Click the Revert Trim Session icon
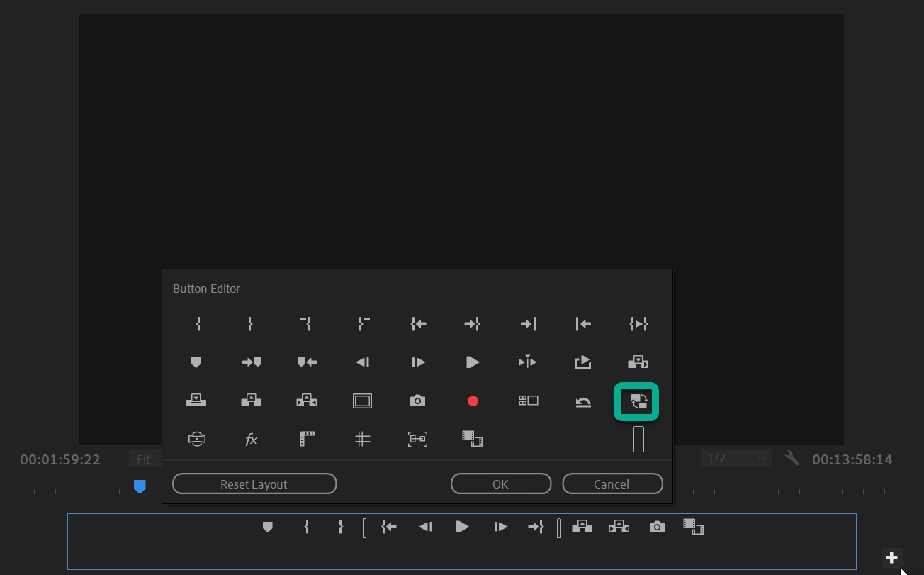 [x=583, y=402]
